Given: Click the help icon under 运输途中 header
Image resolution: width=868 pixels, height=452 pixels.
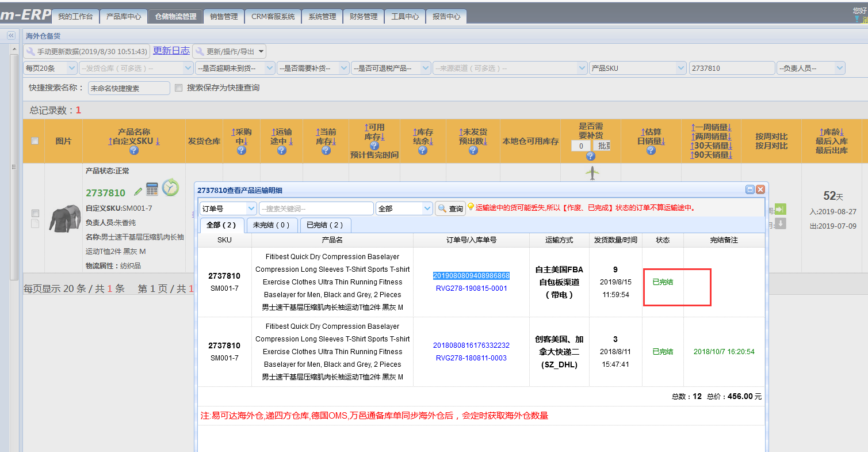Looking at the screenshot, I should [x=281, y=150].
